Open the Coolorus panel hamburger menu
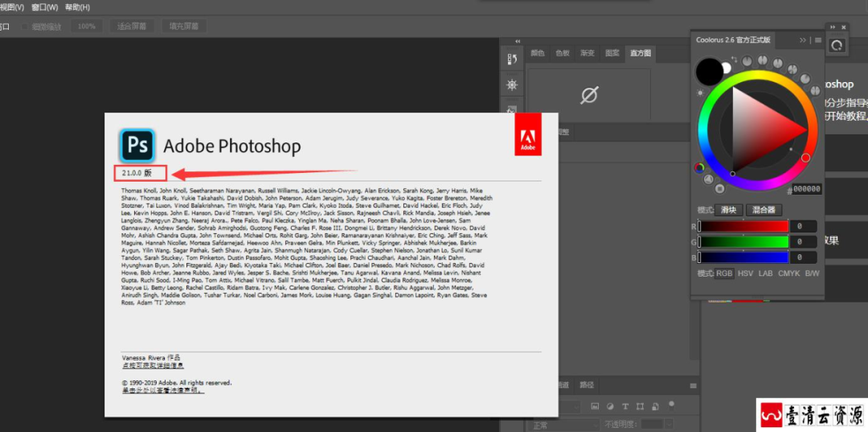868x432 pixels. 818,40
